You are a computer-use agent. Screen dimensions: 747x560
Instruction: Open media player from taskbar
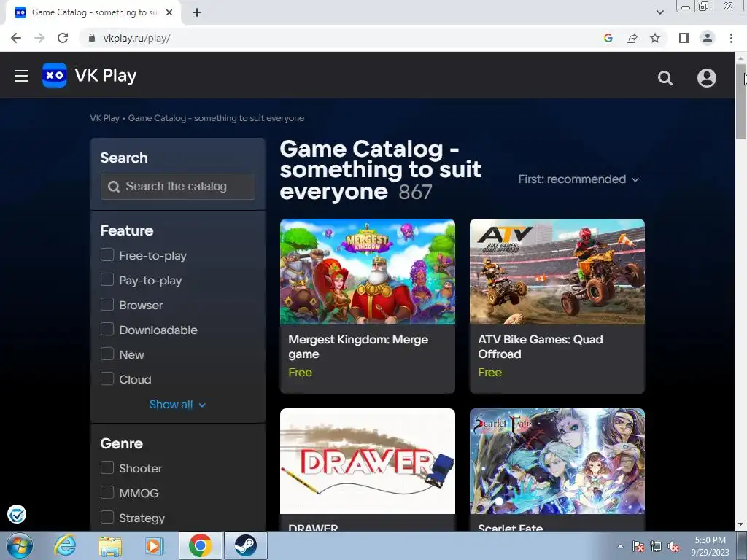(x=155, y=545)
